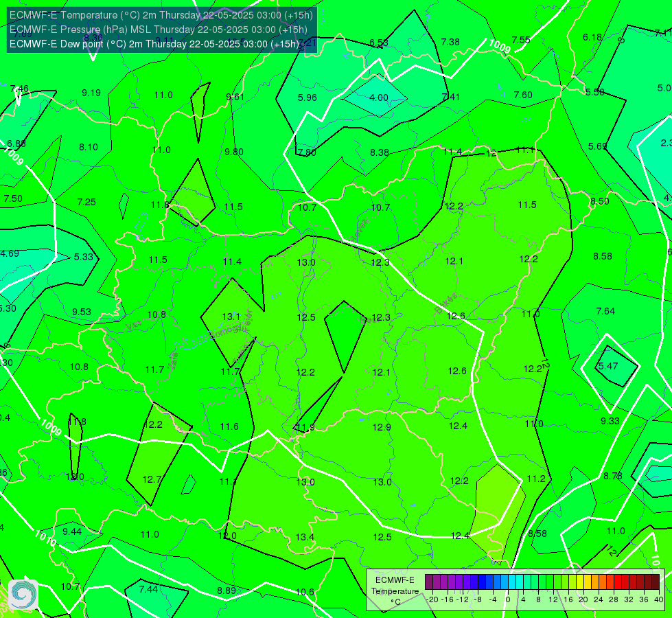The image size is (672, 618).
Task: Click the 13.1 temperature value
Action: pos(231,317)
